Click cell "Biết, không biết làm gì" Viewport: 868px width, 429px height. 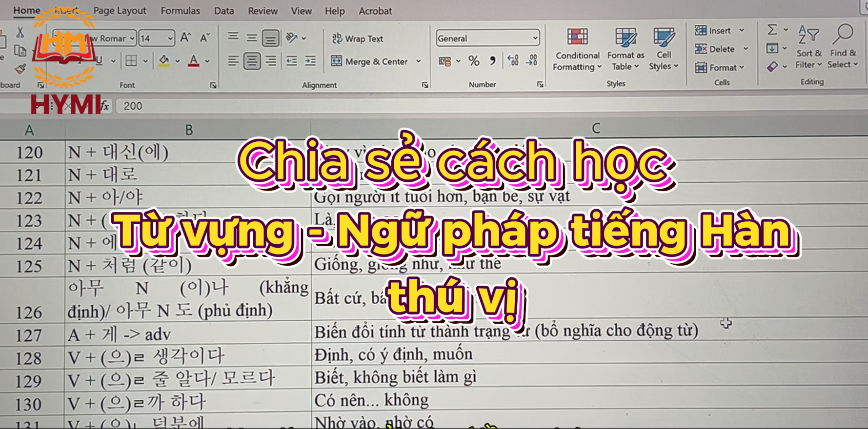coord(589,377)
